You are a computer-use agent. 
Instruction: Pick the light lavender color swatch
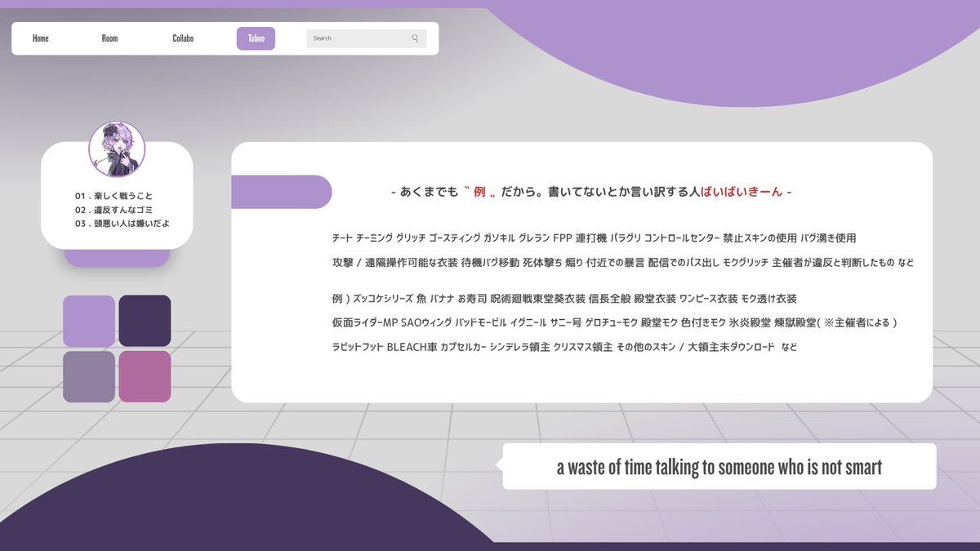[x=89, y=321]
